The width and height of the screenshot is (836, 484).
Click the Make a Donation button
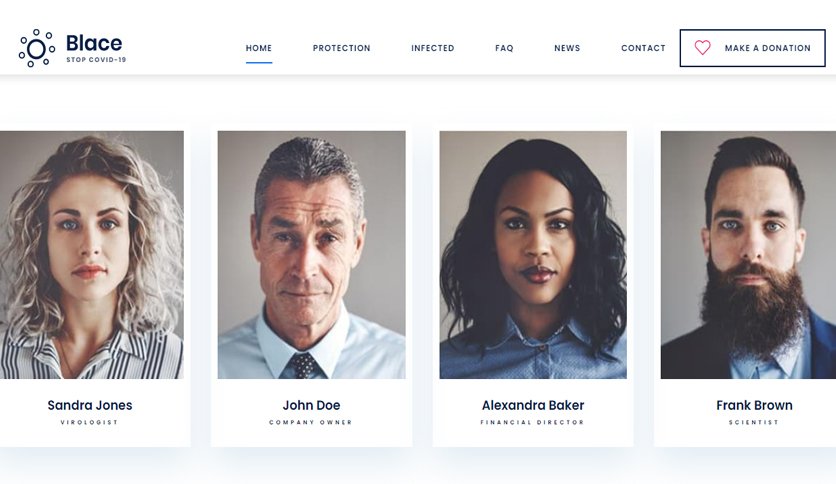752,48
